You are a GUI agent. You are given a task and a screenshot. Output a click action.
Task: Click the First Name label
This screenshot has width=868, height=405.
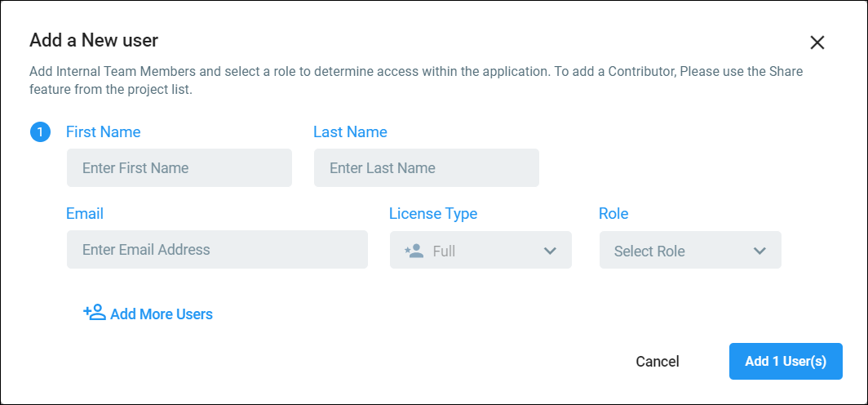point(103,131)
